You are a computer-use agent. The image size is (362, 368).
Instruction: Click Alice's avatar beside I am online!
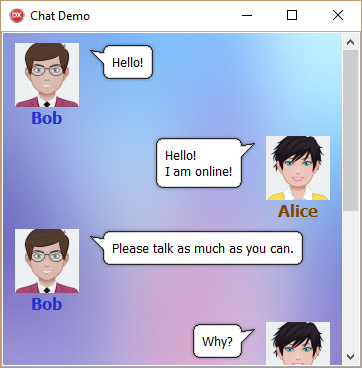click(298, 168)
